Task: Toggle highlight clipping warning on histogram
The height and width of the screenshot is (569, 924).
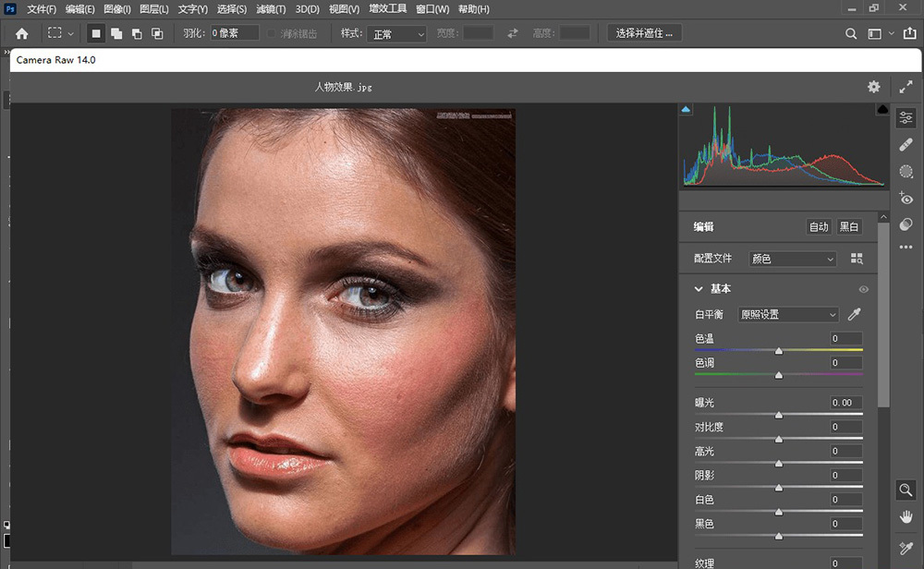Action: pos(882,110)
